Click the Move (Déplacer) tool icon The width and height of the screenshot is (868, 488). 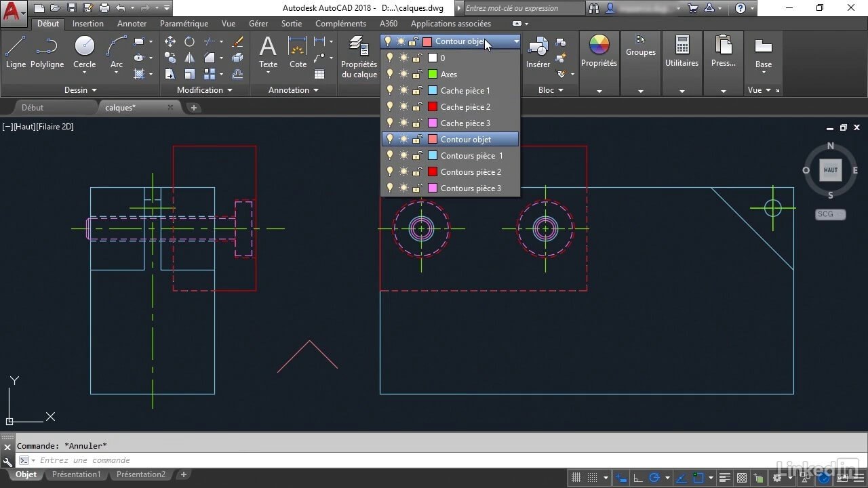170,42
